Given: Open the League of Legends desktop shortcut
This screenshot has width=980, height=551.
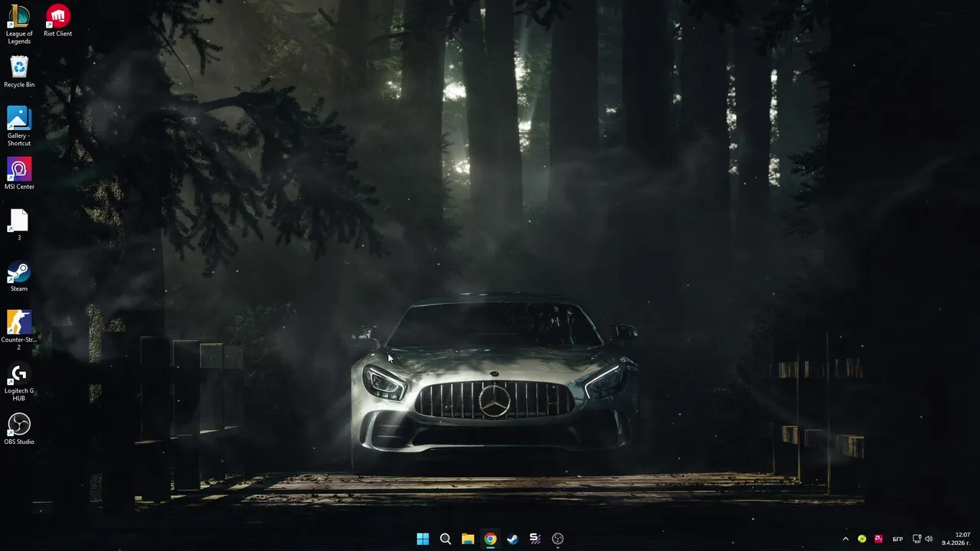Looking at the screenshot, I should (19, 24).
